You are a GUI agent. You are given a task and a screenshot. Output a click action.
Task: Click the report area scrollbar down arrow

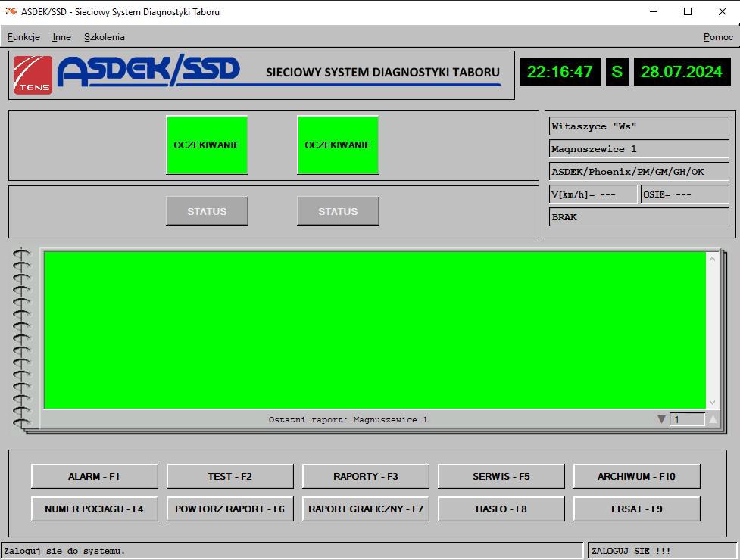pos(712,403)
